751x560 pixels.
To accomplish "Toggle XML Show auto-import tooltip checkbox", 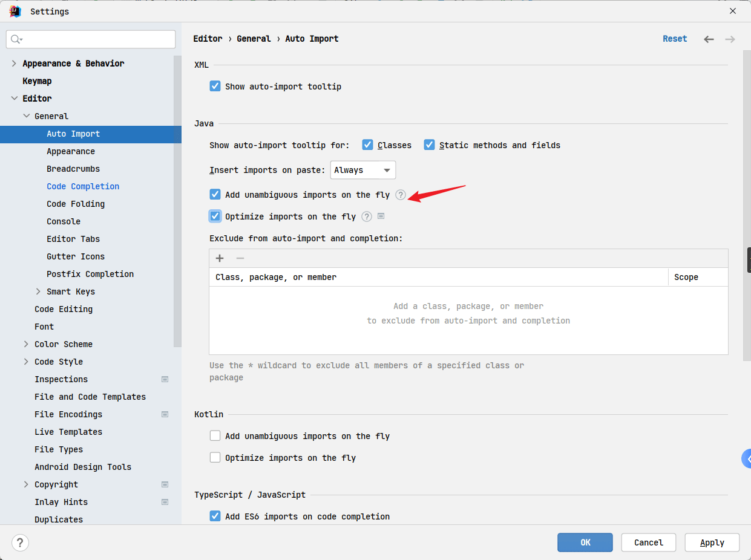I will [215, 86].
